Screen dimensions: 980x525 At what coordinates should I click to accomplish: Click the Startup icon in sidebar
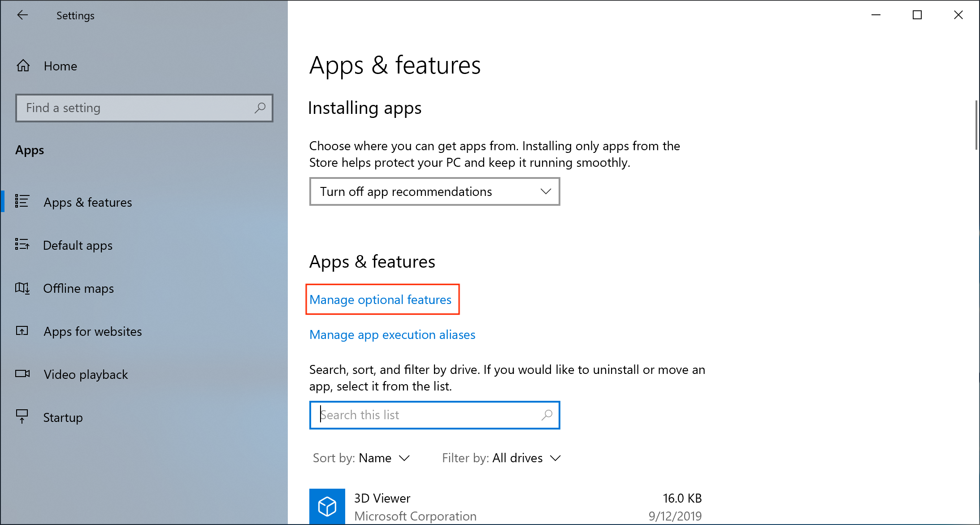coord(22,416)
